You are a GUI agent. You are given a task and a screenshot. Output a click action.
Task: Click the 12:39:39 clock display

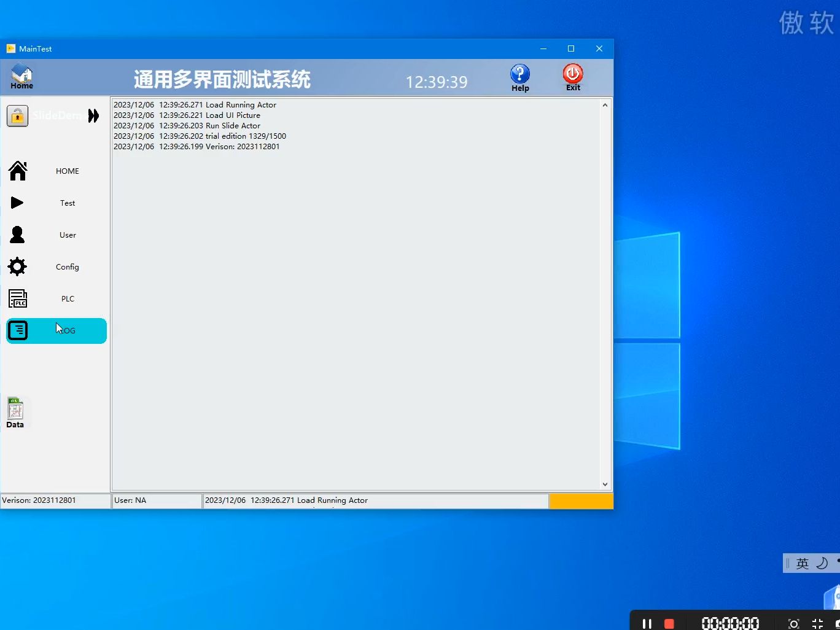point(437,82)
